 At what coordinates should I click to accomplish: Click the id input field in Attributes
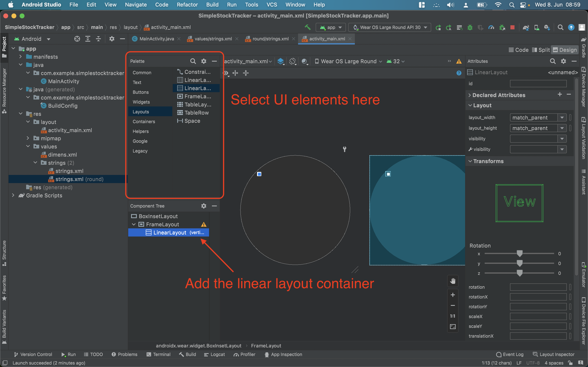click(538, 84)
